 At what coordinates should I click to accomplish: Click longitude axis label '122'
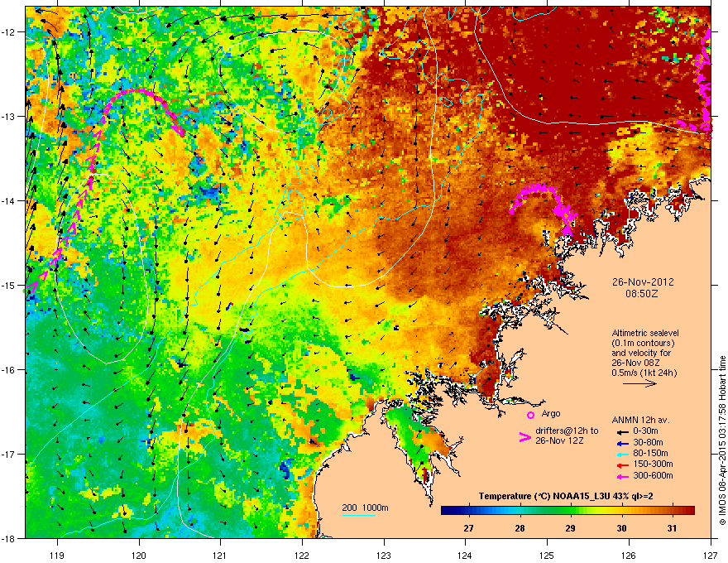pyautogui.click(x=302, y=555)
